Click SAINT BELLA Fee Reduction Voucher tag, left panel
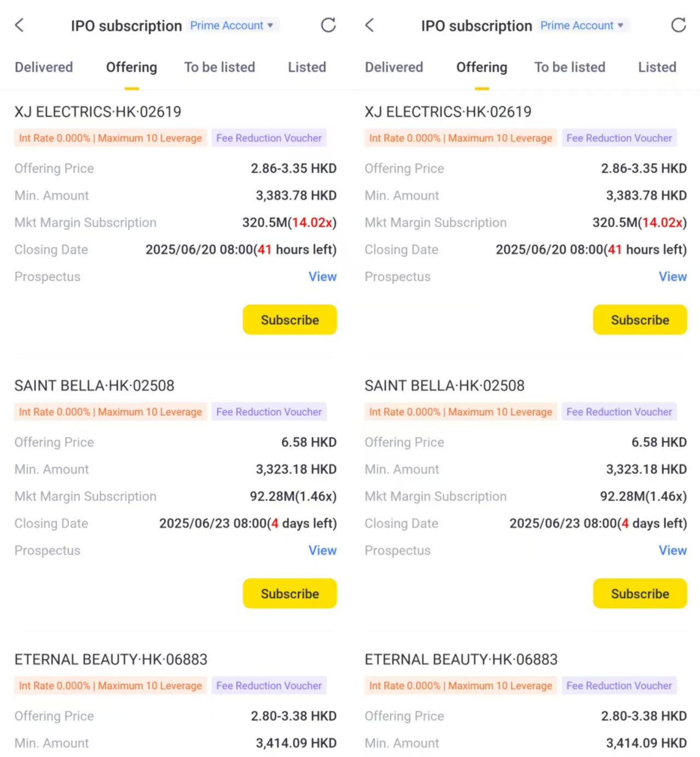Image resolution: width=700 pixels, height=757 pixels. pos(269,412)
